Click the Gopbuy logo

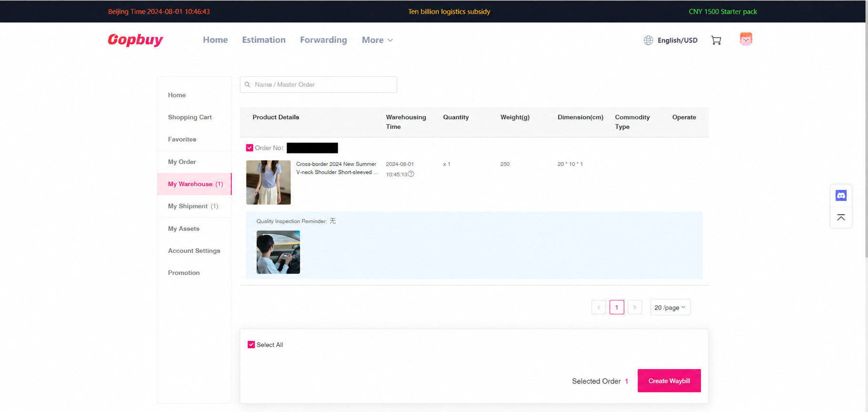[x=135, y=40]
